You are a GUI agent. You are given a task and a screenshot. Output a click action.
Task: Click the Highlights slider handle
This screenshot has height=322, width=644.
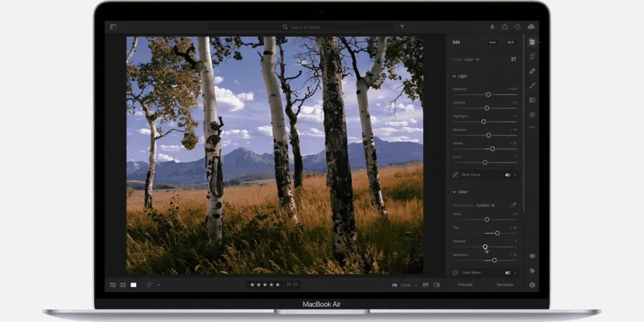[x=484, y=121]
